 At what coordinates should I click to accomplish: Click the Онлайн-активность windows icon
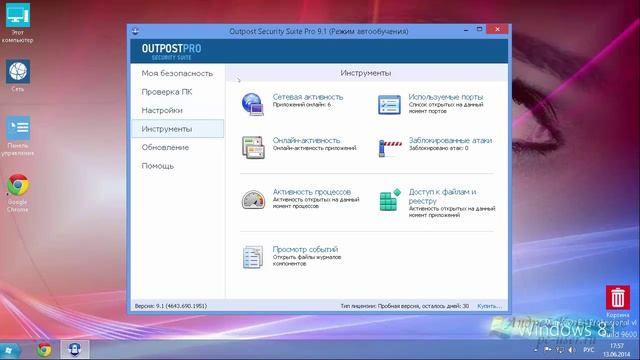click(x=253, y=147)
